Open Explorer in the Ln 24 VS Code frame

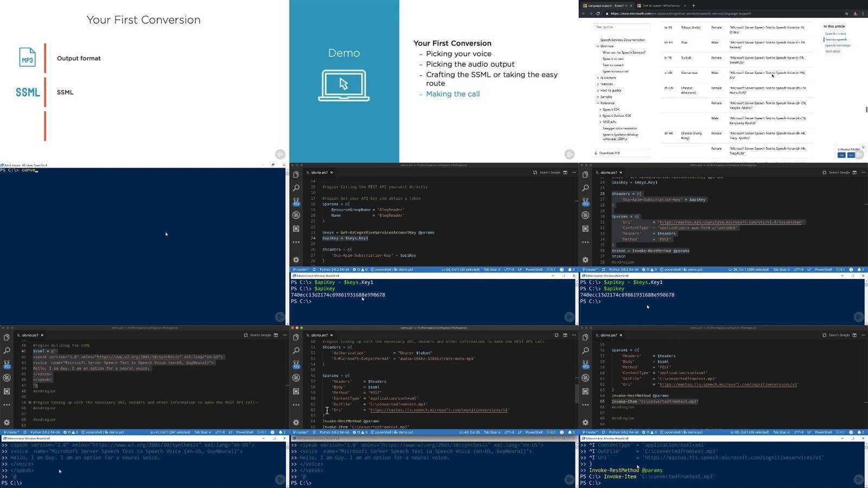(296, 175)
